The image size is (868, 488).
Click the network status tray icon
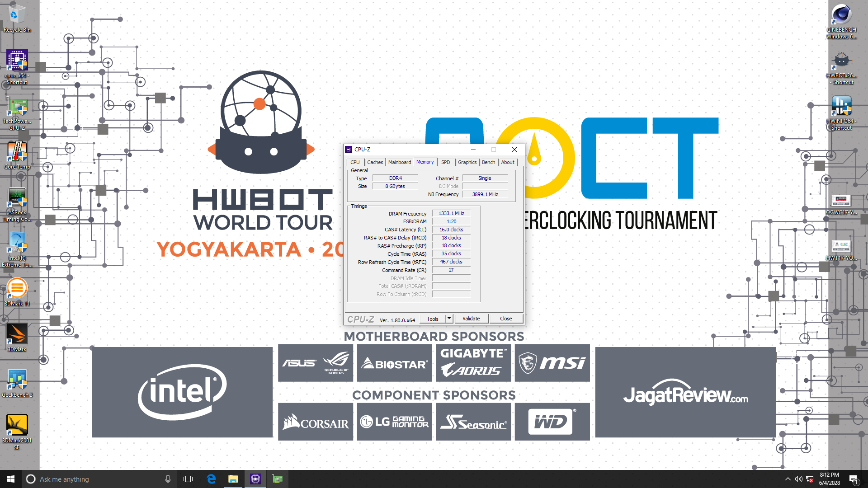click(x=810, y=479)
